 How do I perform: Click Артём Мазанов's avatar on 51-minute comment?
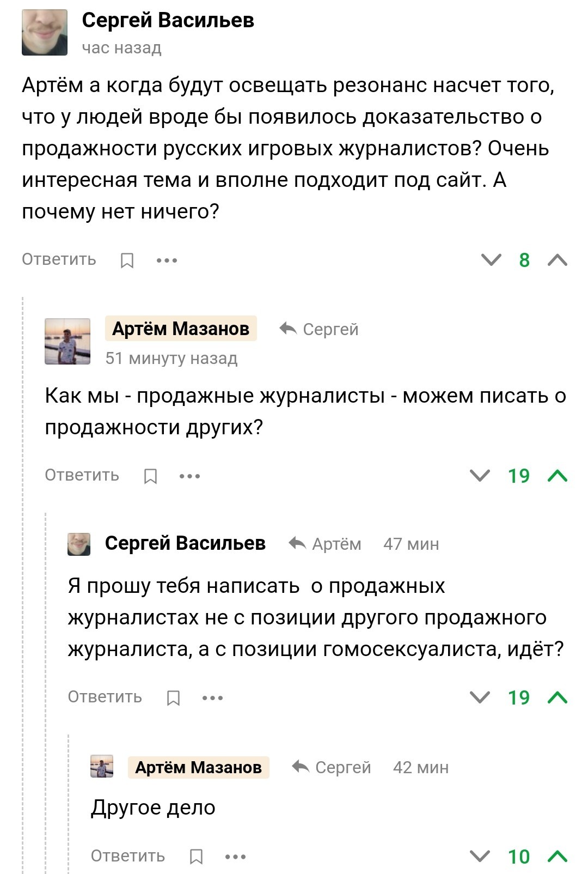click(x=68, y=341)
